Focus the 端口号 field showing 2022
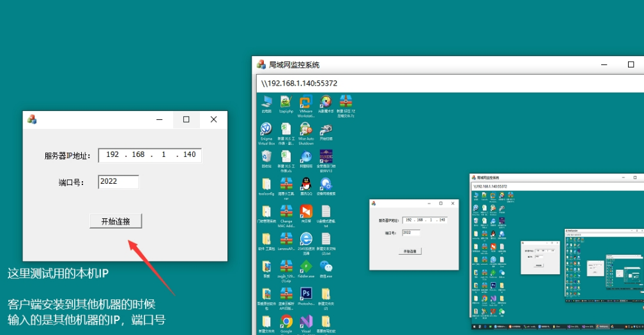 [x=118, y=182]
